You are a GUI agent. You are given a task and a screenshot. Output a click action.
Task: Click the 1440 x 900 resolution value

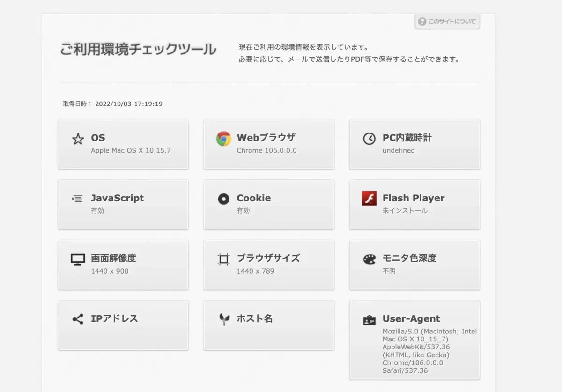click(110, 271)
